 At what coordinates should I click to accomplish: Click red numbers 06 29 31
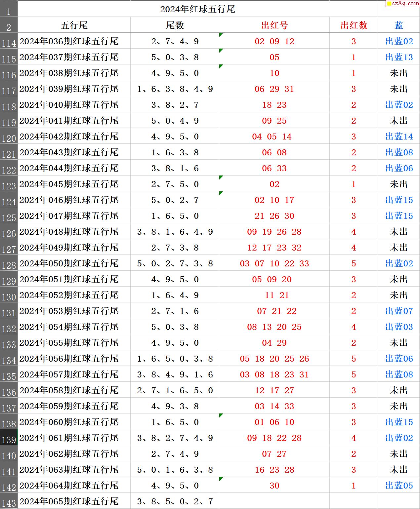[x=274, y=89]
